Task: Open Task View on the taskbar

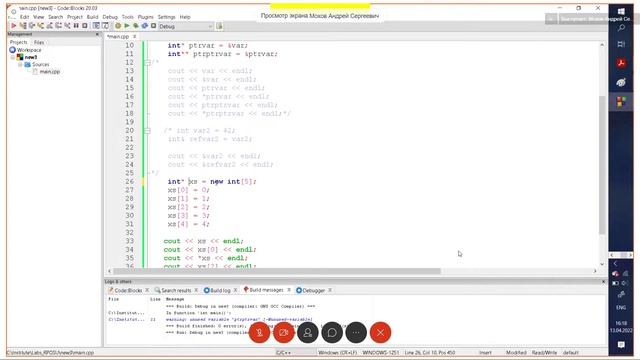Action: coord(621,44)
